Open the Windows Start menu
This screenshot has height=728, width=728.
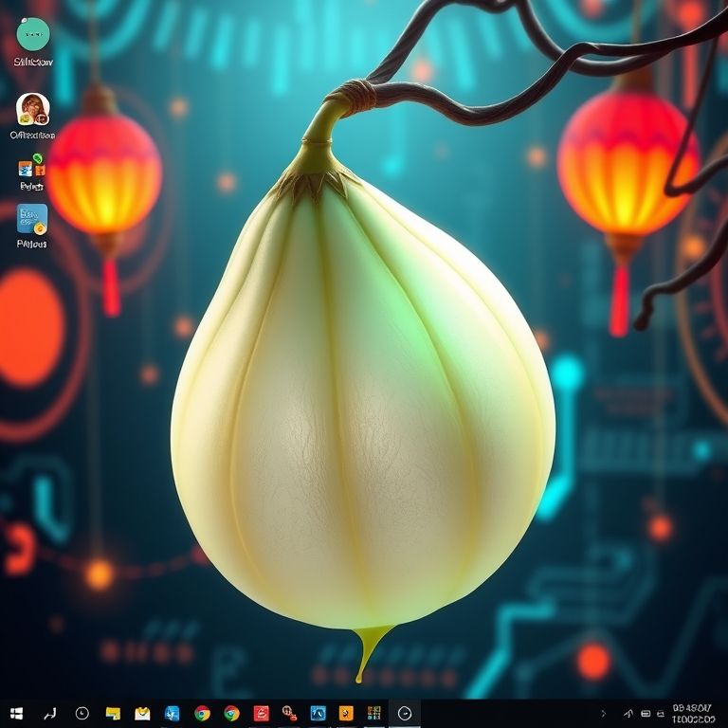[x=16, y=713]
